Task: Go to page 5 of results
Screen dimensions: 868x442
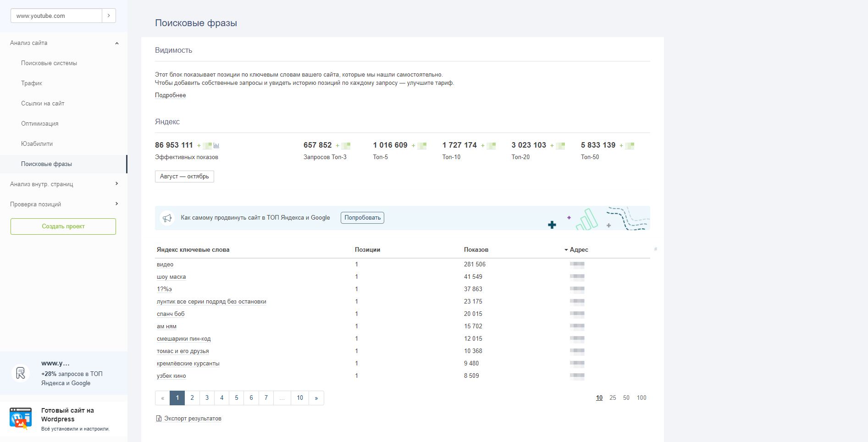Action: click(237, 398)
